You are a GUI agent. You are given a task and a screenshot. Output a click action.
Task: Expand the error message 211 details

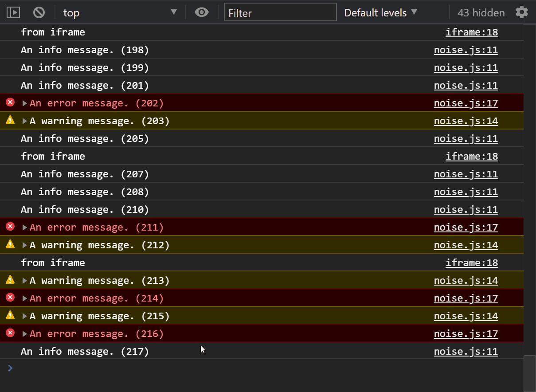[24, 227]
